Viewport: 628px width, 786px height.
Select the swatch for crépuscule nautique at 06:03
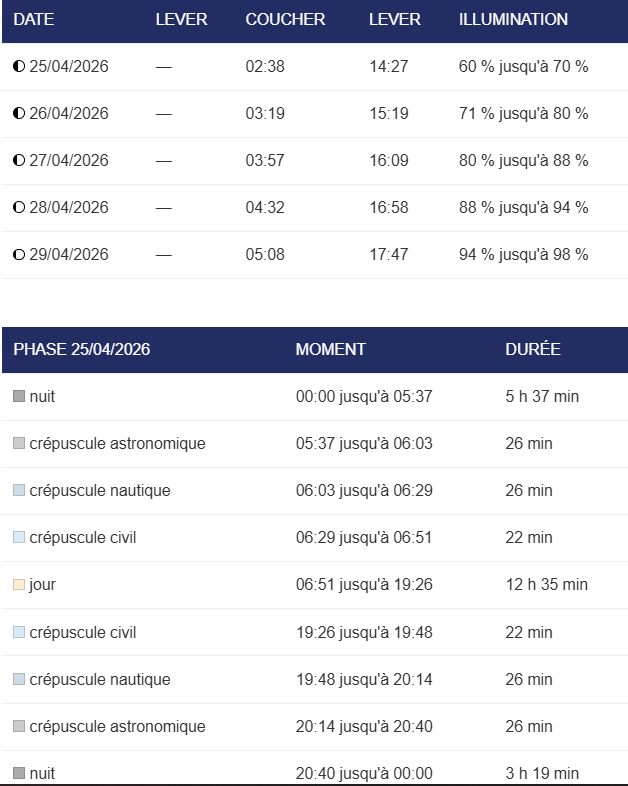19,491
